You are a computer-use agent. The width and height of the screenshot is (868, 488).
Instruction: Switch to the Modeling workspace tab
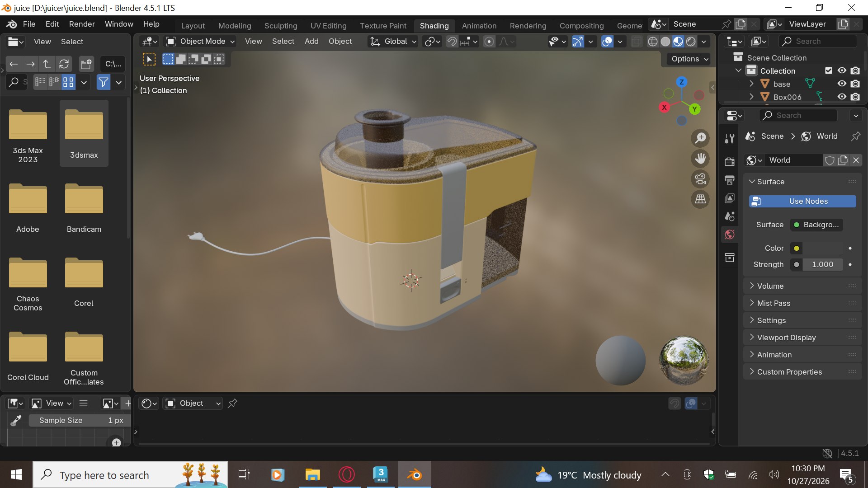pos(235,26)
